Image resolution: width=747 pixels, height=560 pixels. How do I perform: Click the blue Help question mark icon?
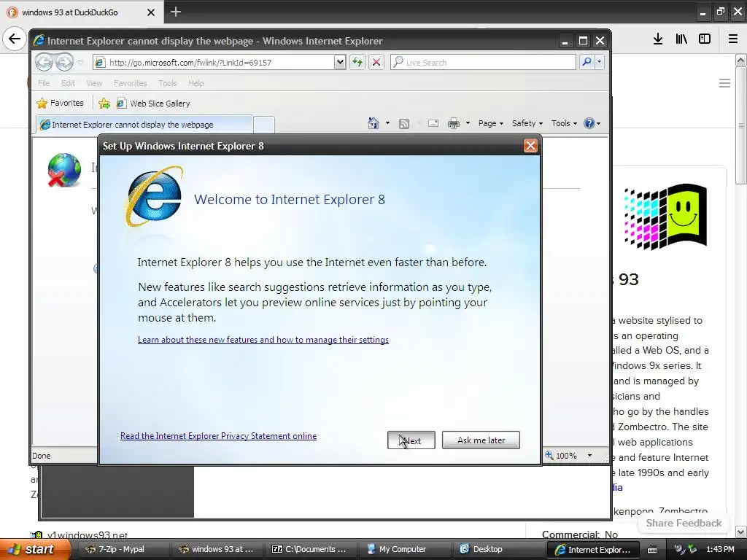[x=589, y=123]
